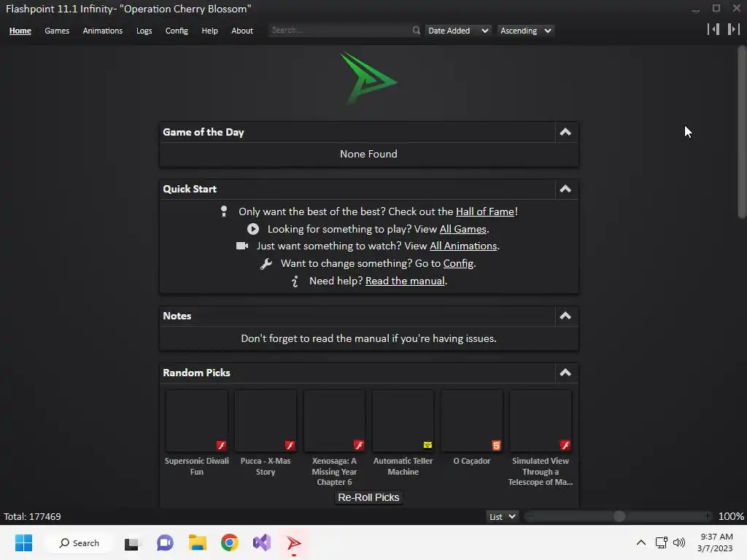The image size is (747, 560).
Task: Open the Animations tab
Action: tap(102, 31)
